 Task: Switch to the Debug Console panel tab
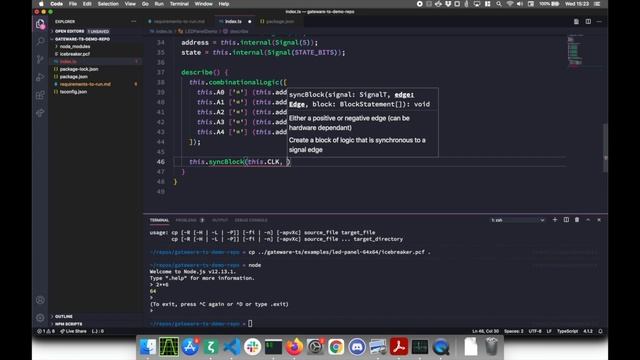click(x=251, y=220)
